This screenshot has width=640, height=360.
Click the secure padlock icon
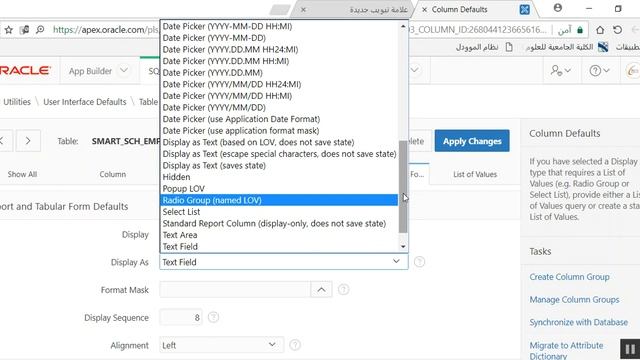coord(580,30)
